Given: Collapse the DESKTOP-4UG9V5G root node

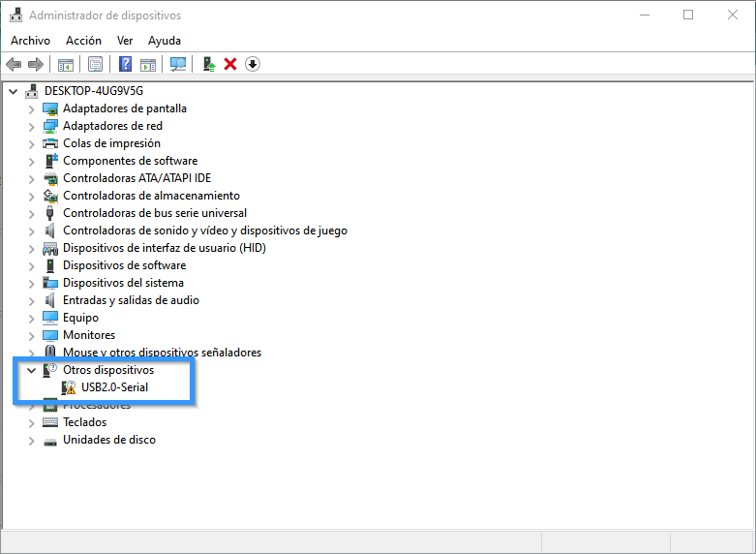Looking at the screenshot, I should 14,91.
